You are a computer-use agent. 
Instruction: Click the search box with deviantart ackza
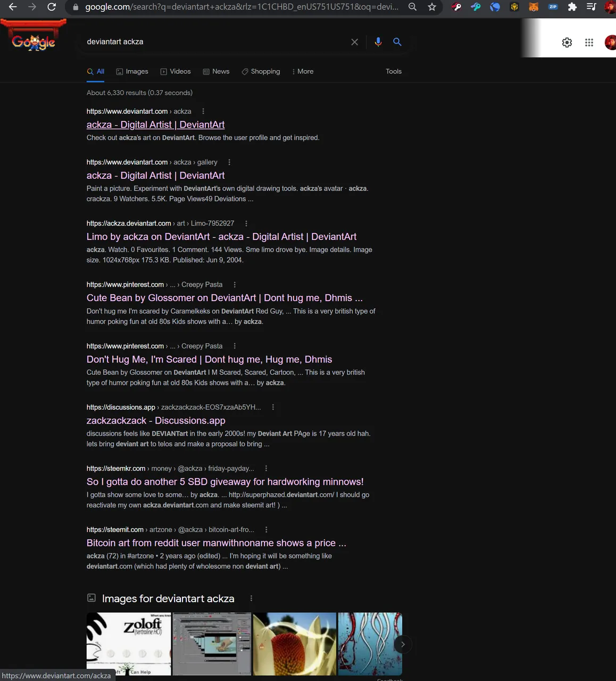(x=213, y=41)
